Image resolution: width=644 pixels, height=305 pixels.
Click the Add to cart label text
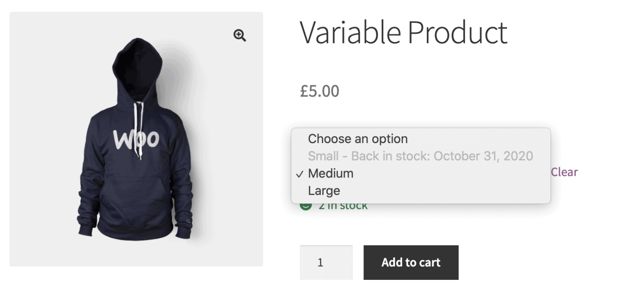pos(410,262)
